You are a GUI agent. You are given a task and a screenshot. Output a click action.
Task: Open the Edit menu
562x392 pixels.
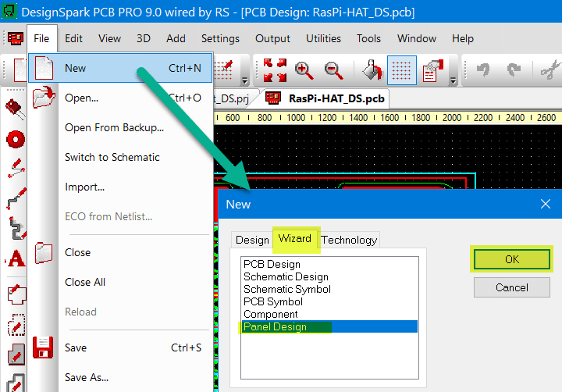(x=73, y=38)
